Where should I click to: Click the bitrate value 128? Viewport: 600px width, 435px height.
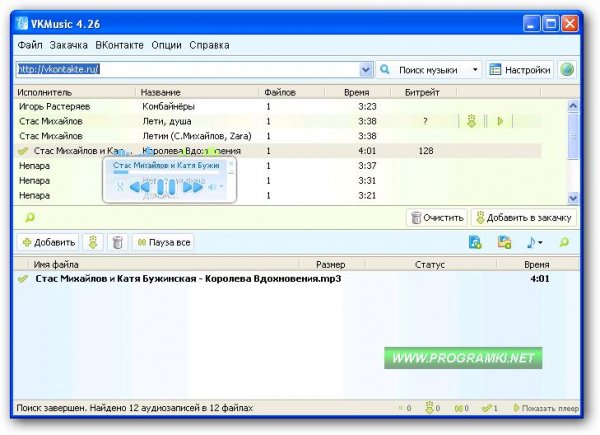tap(426, 151)
